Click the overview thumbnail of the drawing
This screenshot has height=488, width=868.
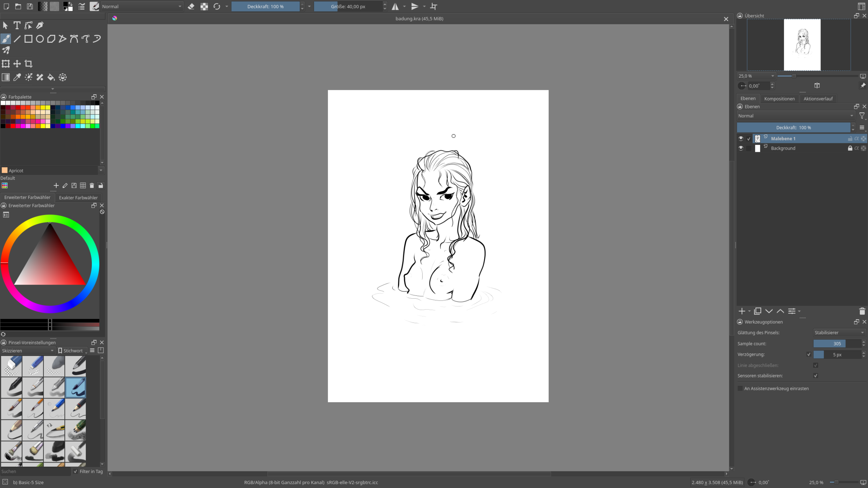tap(802, 45)
